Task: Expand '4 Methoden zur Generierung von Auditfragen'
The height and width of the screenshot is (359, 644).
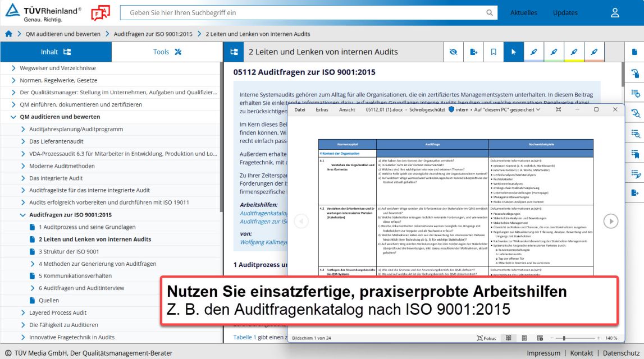Action: (33, 264)
